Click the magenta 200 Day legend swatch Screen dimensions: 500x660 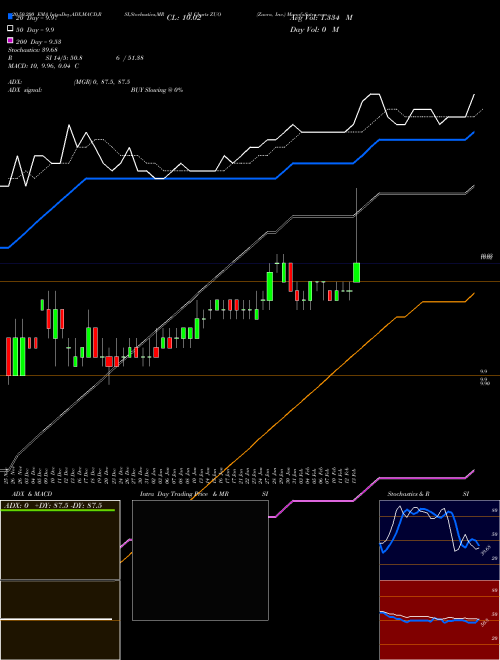coord(10,41)
